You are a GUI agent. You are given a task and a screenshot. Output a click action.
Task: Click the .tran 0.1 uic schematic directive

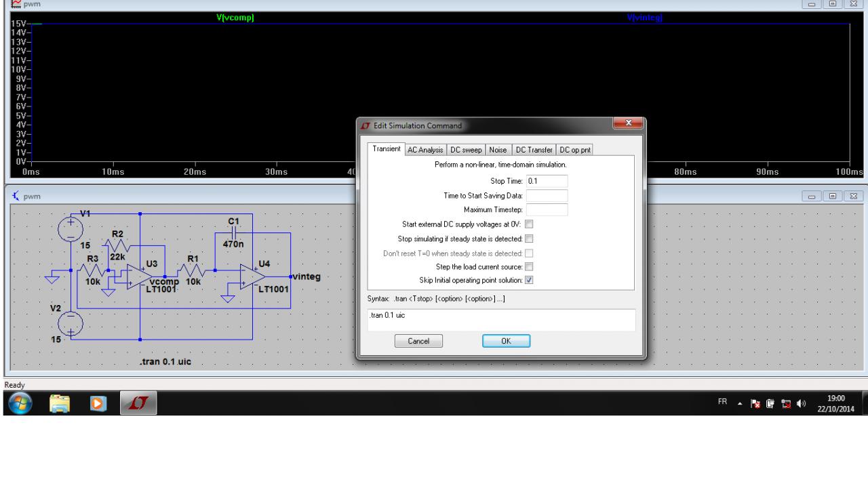tap(165, 361)
